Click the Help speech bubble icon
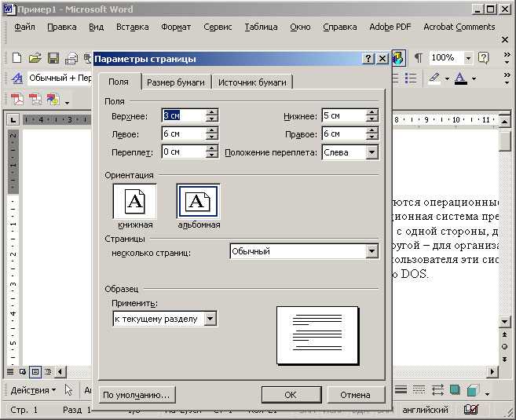The width and height of the screenshot is (516, 420). [483, 58]
